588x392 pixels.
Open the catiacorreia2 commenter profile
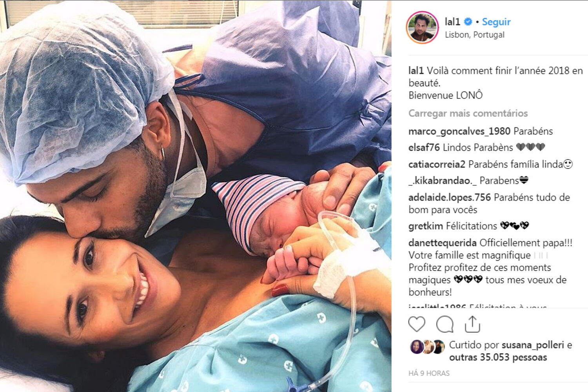(x=437, y=164)
